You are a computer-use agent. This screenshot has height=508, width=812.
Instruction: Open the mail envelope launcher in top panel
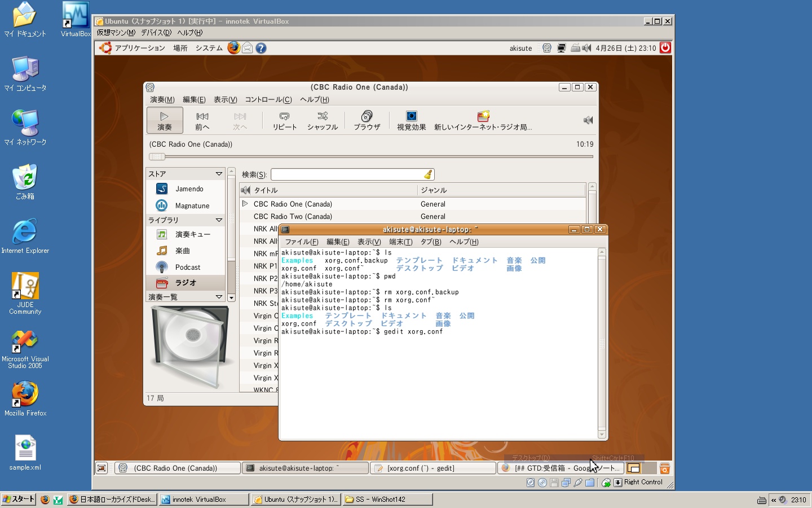[248, 48]
